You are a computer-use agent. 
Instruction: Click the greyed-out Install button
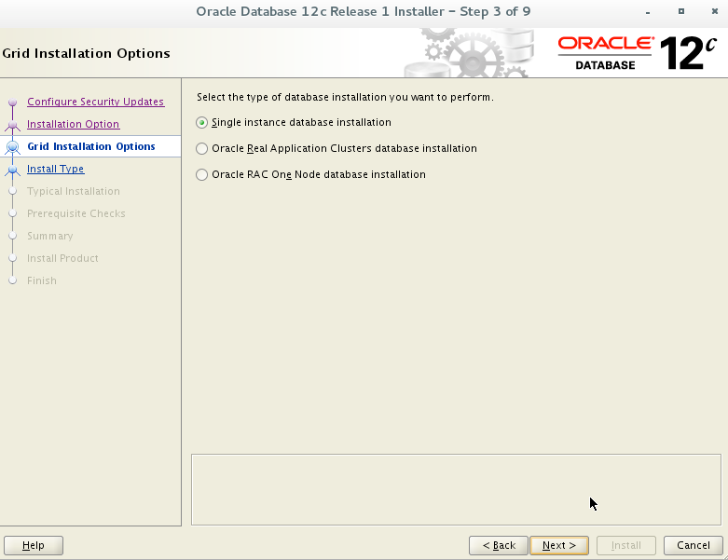tap(625, 545)
